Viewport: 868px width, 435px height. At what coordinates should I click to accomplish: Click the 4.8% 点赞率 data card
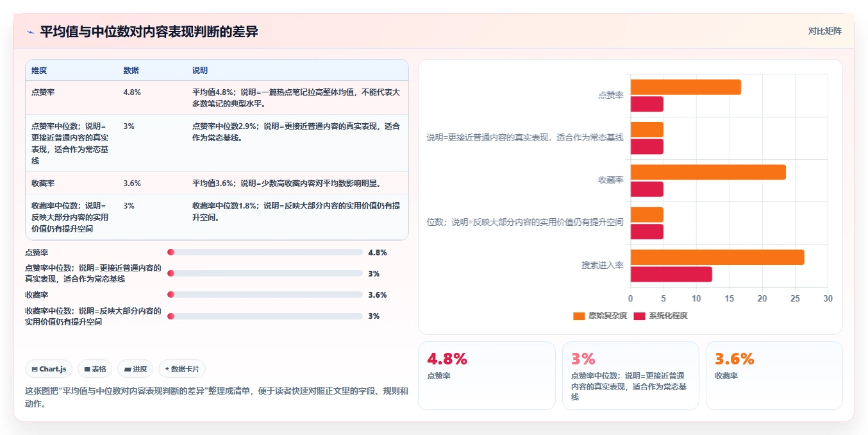coord(487,375)
